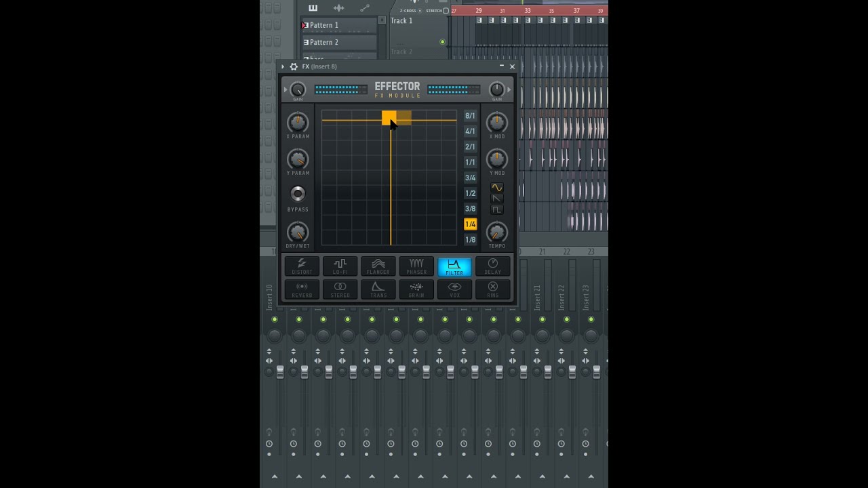Choose the square wave modulation shape
This screenshot has width=868, height=488.
coord(497,209)
